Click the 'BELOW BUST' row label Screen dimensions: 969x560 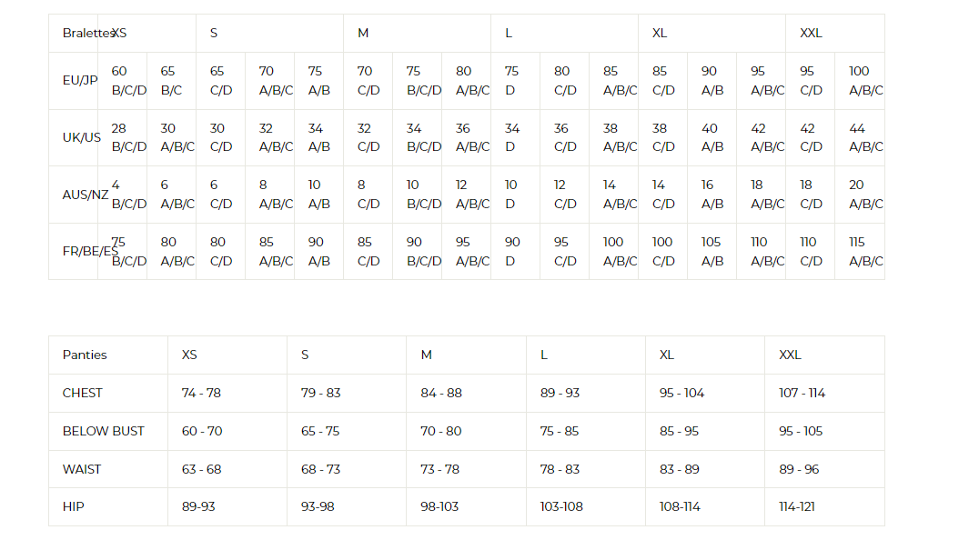(108, 432)
